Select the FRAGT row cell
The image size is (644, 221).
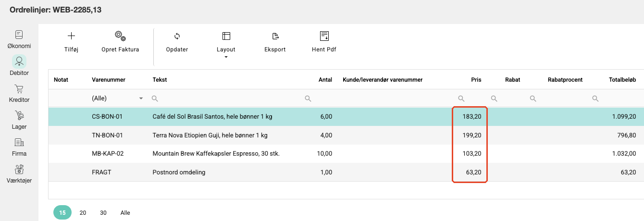[x=101, y=172]
